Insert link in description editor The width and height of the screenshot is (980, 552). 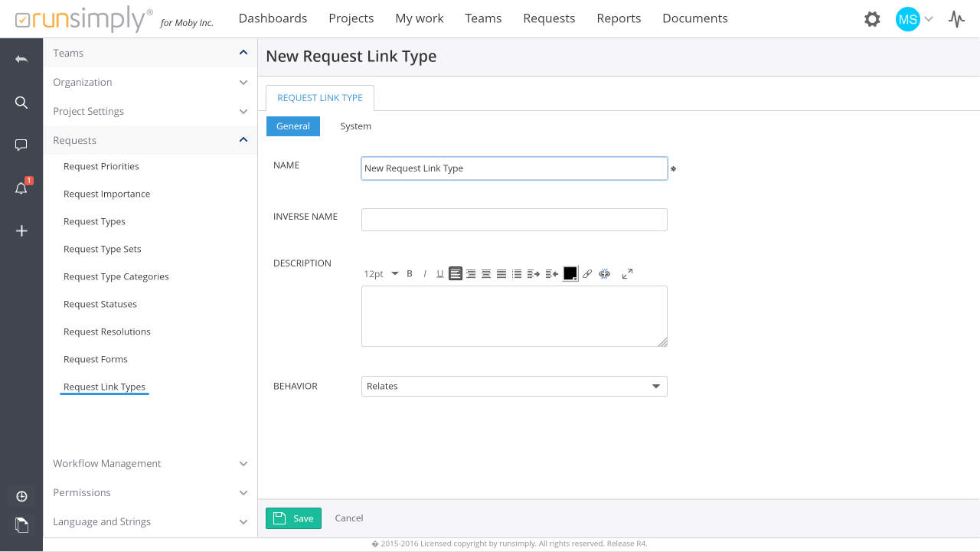click(x=587, y=274)
